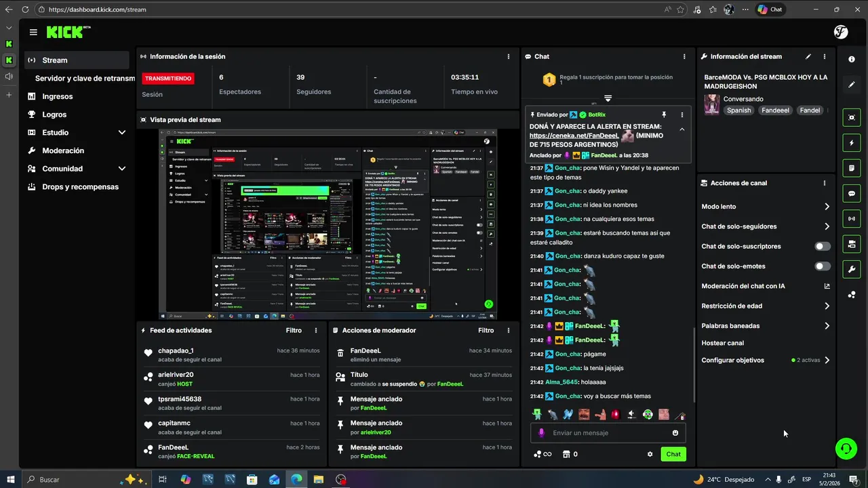Toggle Chat de solo-suscriptores switch
Image resolution: width=868 pixels, height=488 pixels.
(823, 246)
